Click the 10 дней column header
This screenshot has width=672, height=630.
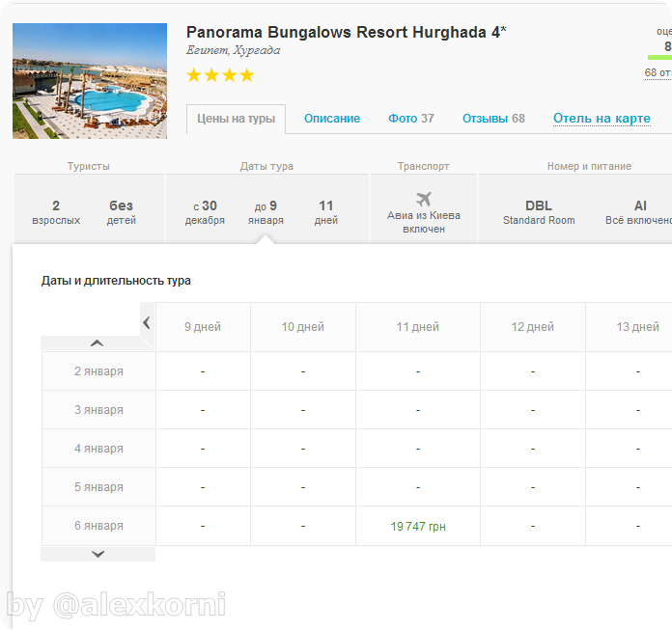click(303, 327)
